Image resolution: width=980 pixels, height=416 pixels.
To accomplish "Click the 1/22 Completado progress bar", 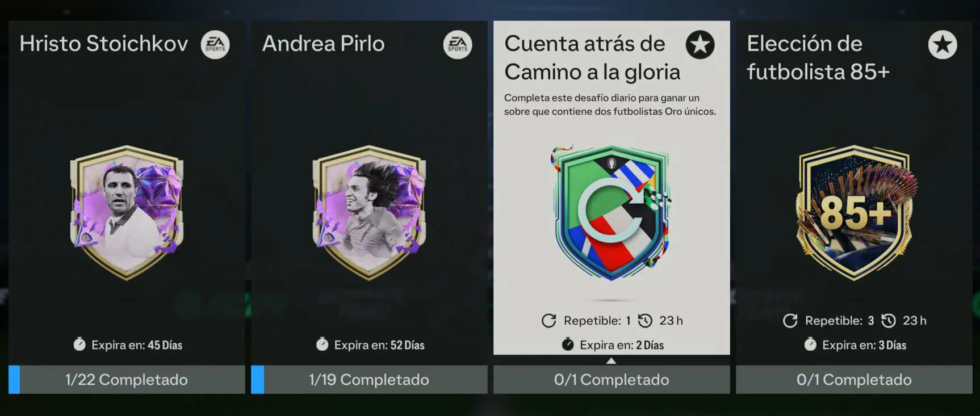I will pyautogui.click(x=127, y=380).
